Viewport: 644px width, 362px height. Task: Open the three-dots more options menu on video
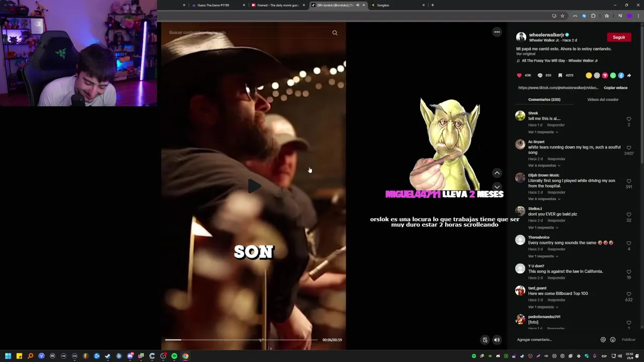click(497, 32)
